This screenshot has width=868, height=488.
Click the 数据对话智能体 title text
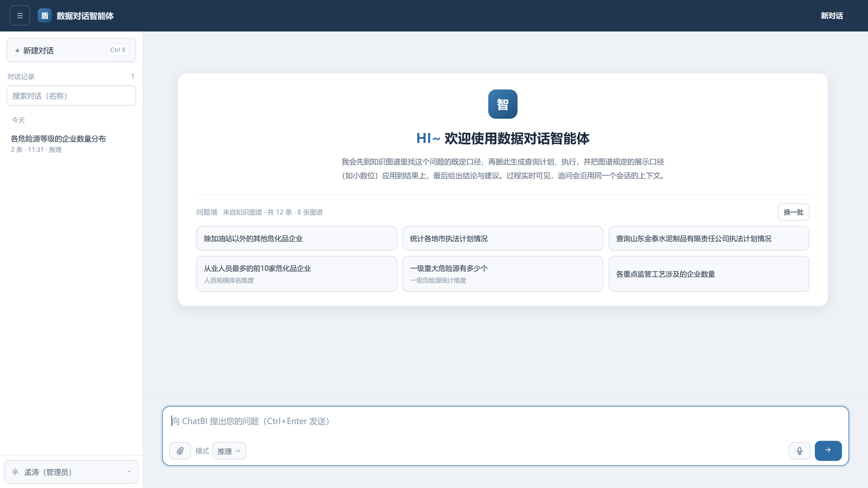[x=85, y=16]
